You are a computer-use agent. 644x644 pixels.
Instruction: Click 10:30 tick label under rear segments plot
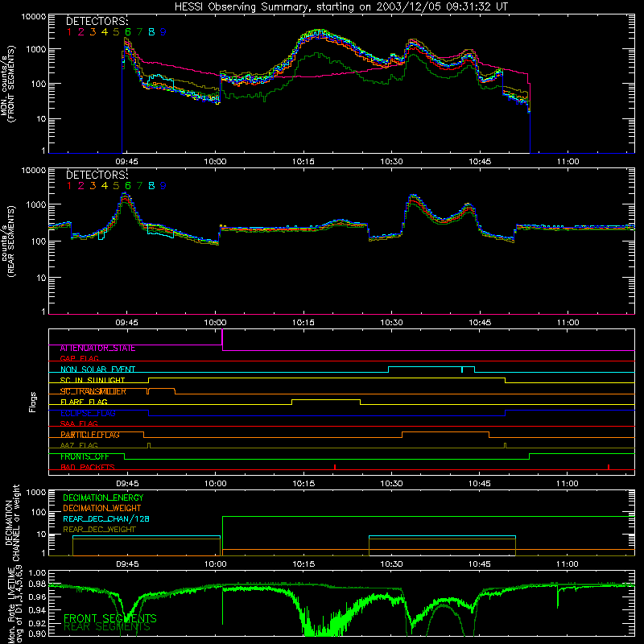tap(391, 323)
